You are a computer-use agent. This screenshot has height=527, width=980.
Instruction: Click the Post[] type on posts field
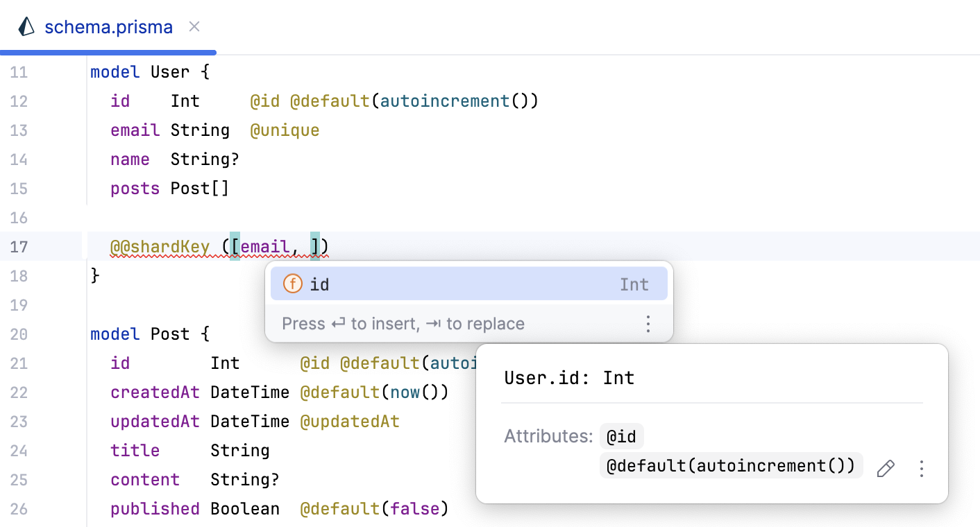199,189
